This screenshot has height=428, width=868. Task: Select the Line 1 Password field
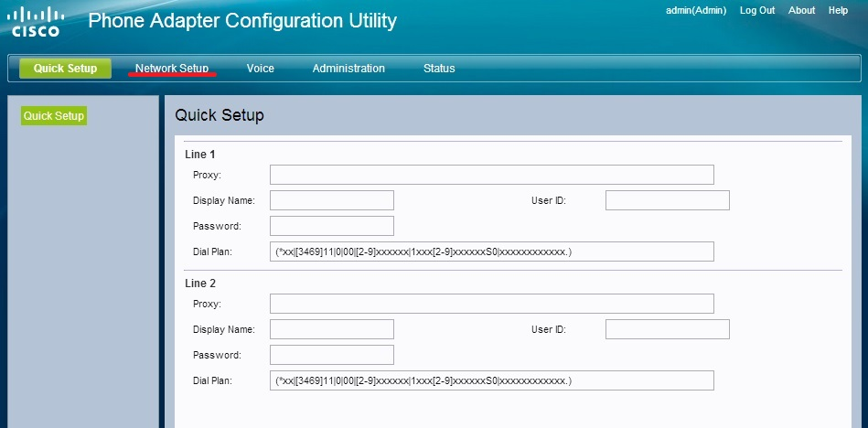click(332, 226)
